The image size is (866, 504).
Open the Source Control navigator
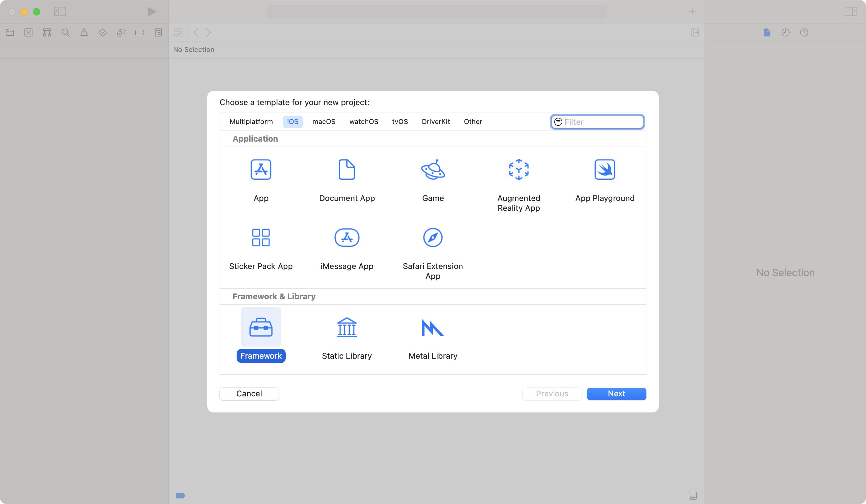(28, 33)
